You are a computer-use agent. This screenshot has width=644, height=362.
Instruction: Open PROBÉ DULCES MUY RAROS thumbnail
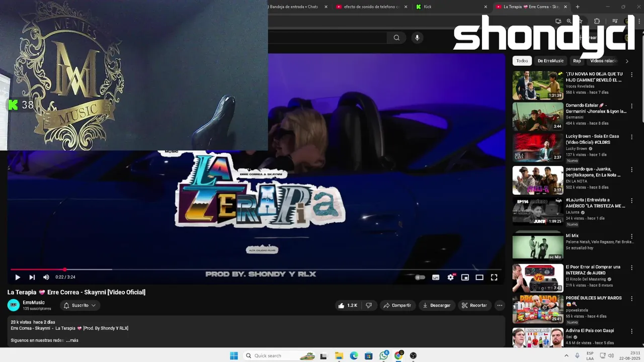(x=538, y=309)
